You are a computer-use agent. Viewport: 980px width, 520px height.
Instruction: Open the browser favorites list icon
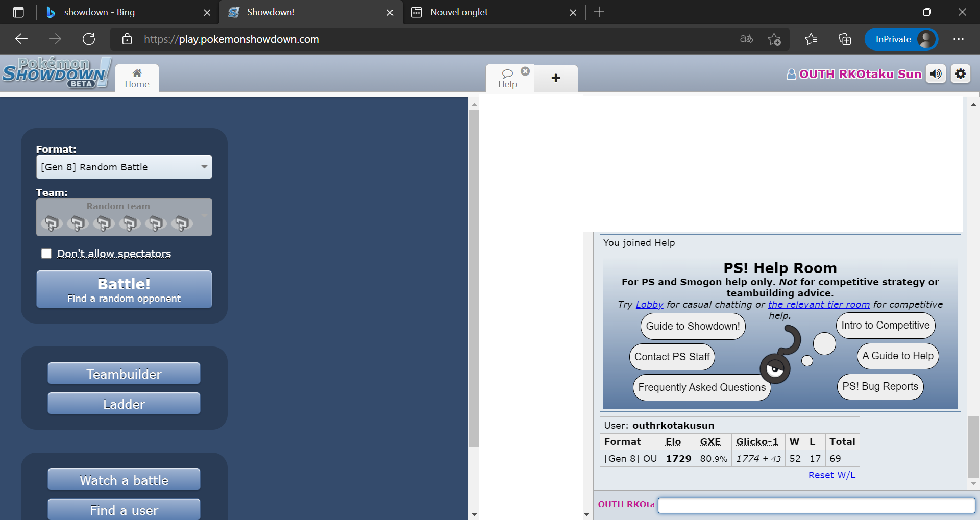(x=811, y=39)
